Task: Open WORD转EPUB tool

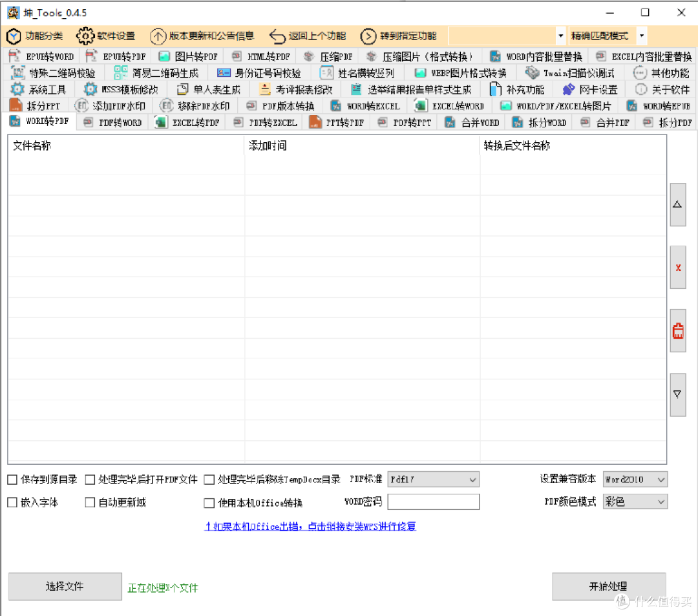Action: [x=658, y=106]
